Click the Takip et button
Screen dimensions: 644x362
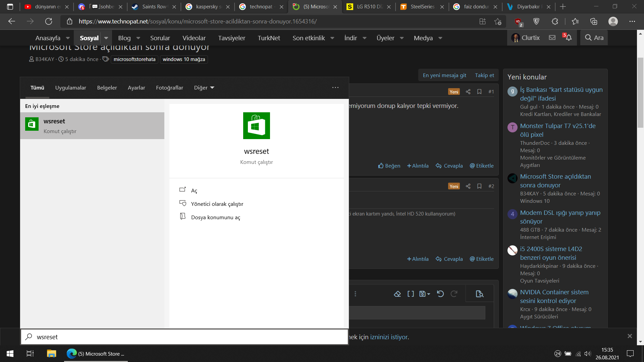click(484, 75)
